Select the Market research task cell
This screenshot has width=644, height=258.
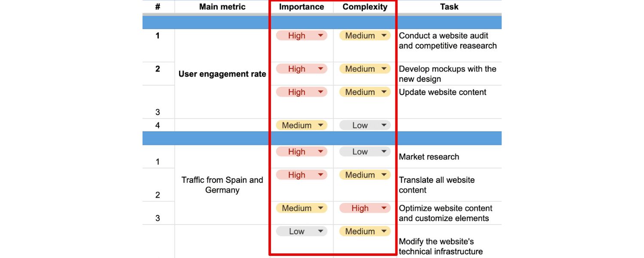tap(429, 157)
